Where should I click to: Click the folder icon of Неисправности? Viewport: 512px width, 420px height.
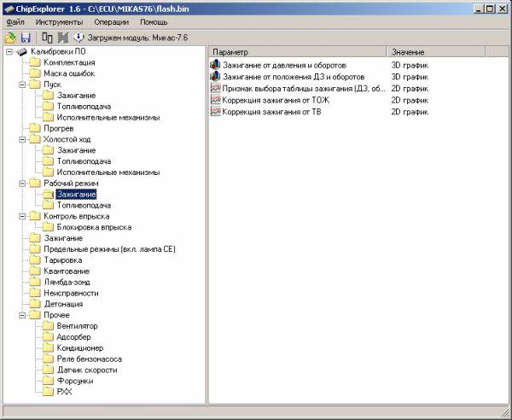pos(35,294)
